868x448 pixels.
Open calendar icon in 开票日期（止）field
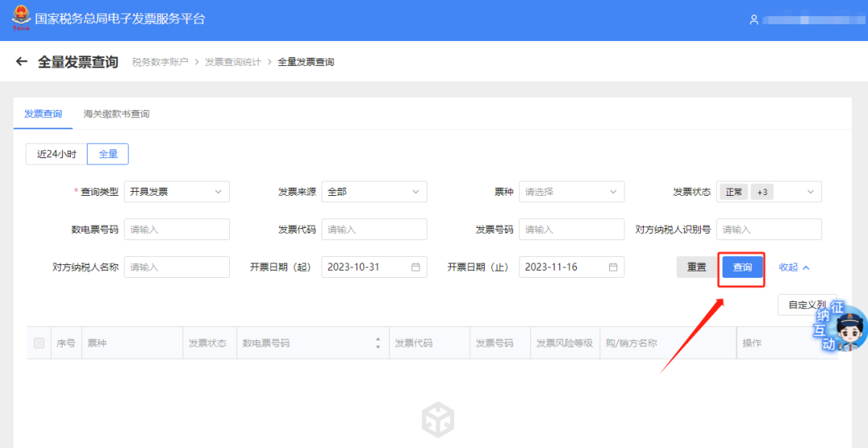pyautogui.click(x=613, y=267)
